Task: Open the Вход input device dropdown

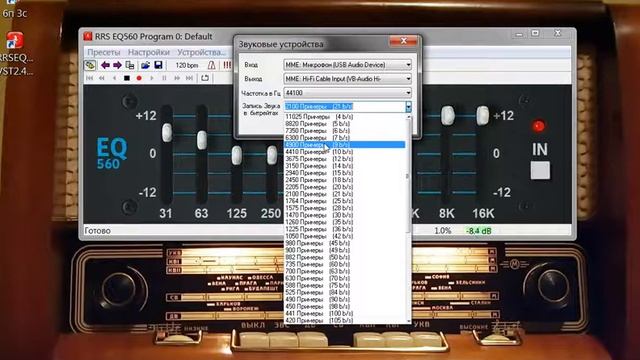Action: click(x=347, y=65)
